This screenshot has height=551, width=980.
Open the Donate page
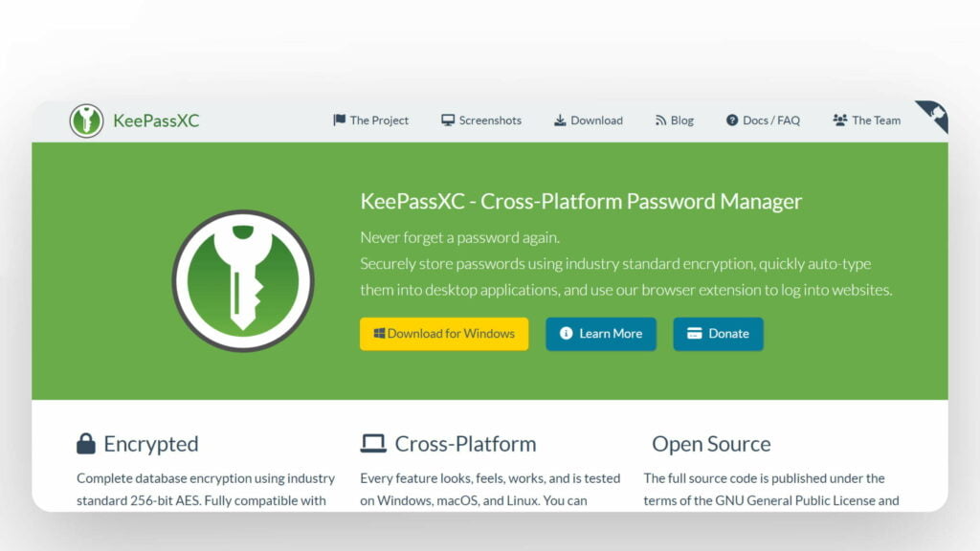click(x=718, y=334)
